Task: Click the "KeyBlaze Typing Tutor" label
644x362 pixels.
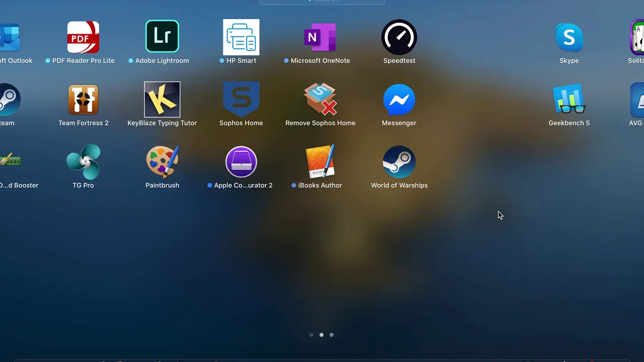Action: tap(162, 123)
